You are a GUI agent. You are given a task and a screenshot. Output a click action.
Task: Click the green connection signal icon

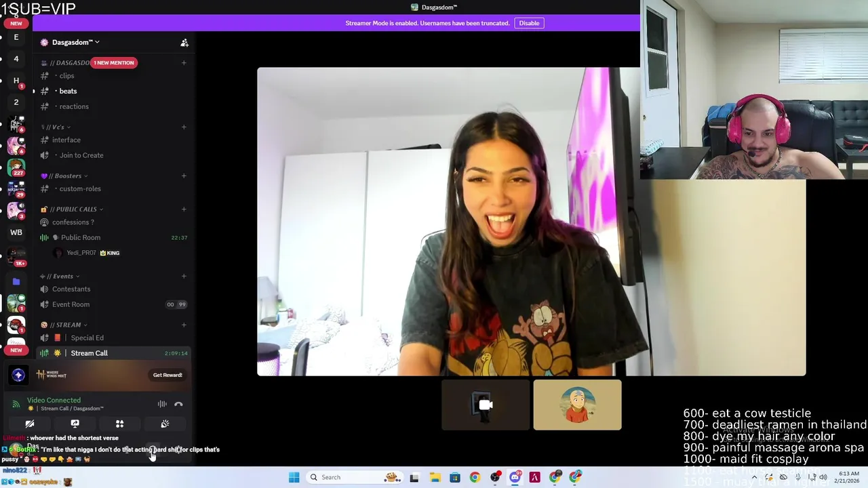(x=16, y=404)
